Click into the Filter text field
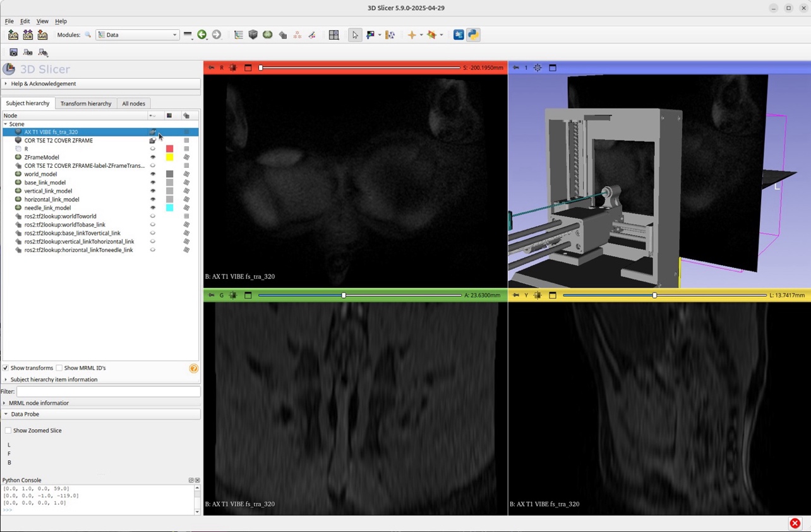The image size is (811, 532). coord(108,391)
